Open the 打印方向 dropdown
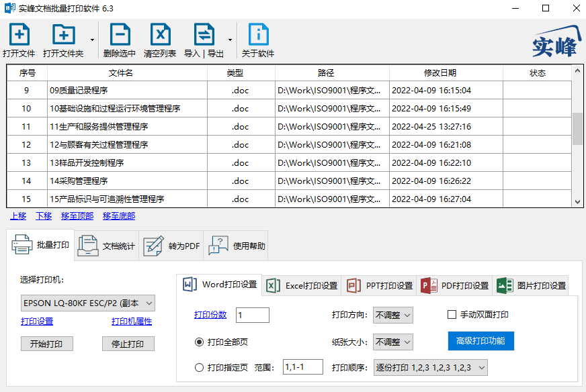Image resolution: width=586 pixels, height=392 pixels. 392,315
